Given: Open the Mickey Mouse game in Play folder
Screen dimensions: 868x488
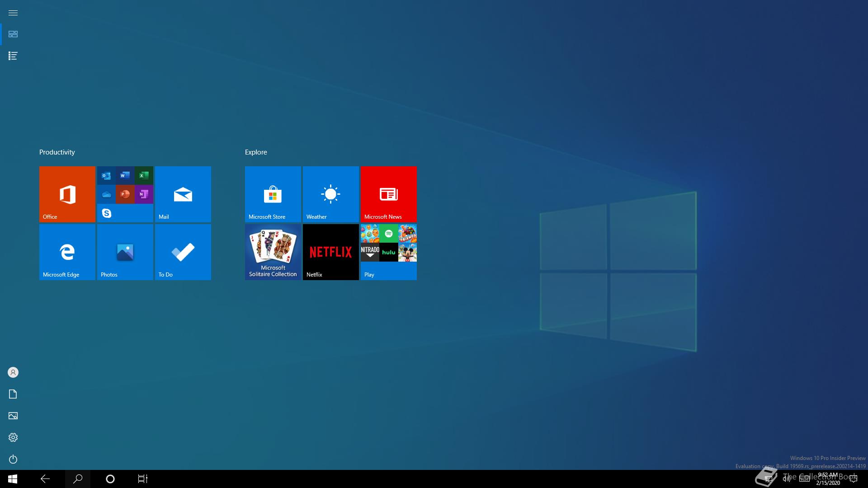Looking at the screenshot, I should click(x=407, y=252).
